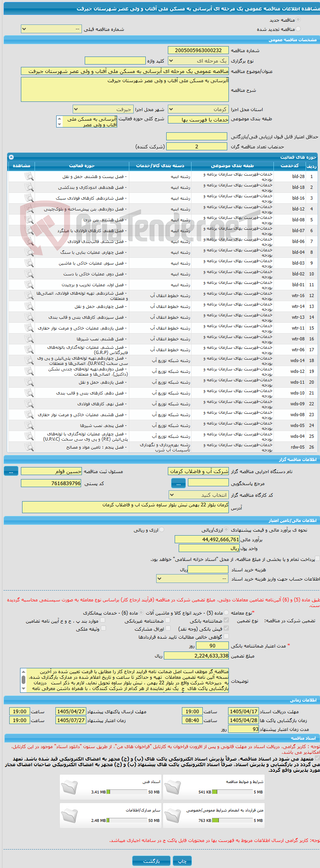Open view icon for row wds-11
Viewport: 320px width, 868px height.
(29, 382)
